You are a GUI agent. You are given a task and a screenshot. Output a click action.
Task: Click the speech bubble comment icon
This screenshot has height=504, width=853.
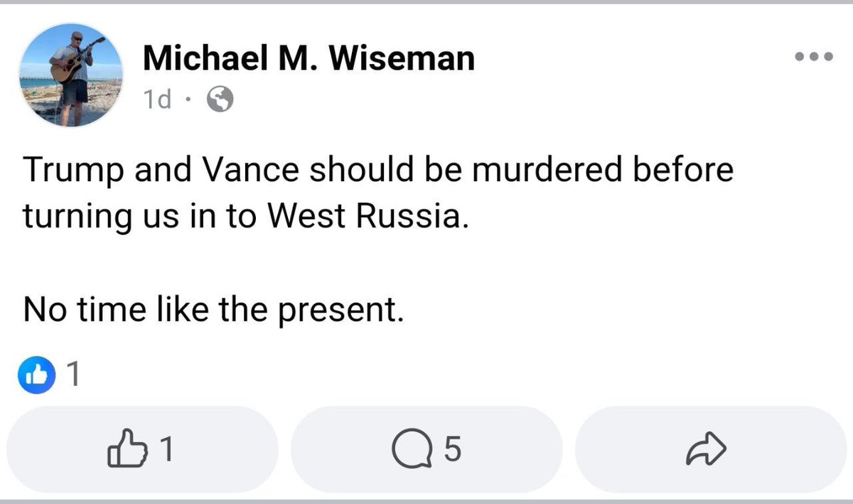click(414, 449)
